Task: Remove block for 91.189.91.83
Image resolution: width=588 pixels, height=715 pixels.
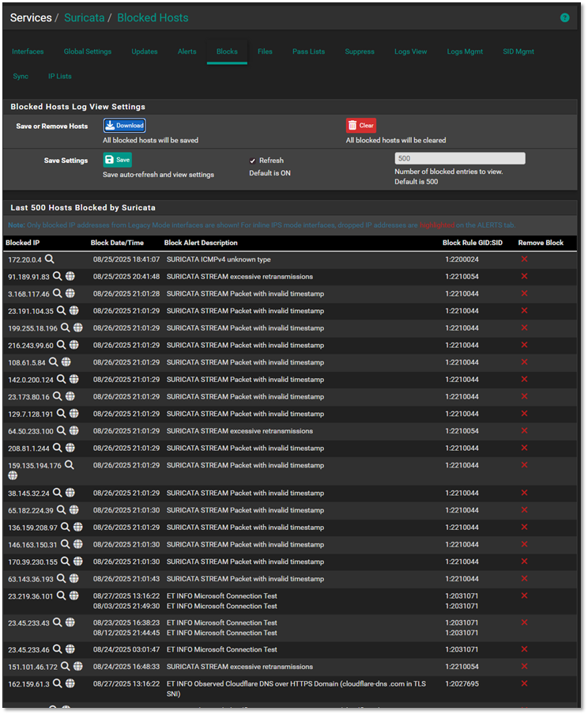Action: click(525, 276)
